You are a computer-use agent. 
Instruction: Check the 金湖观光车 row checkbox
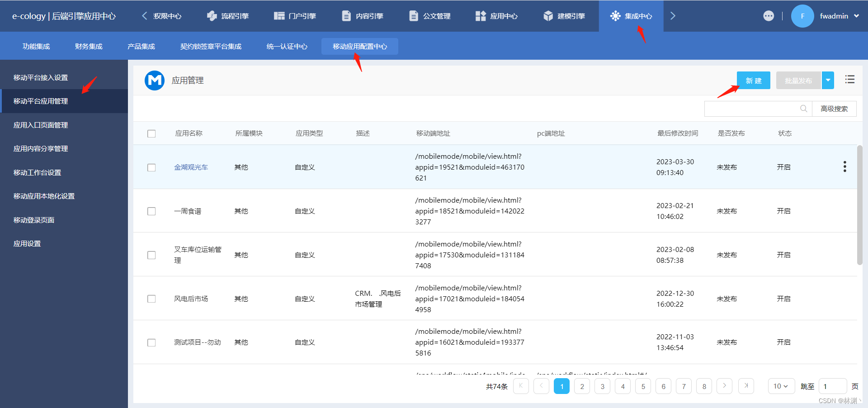151,167
